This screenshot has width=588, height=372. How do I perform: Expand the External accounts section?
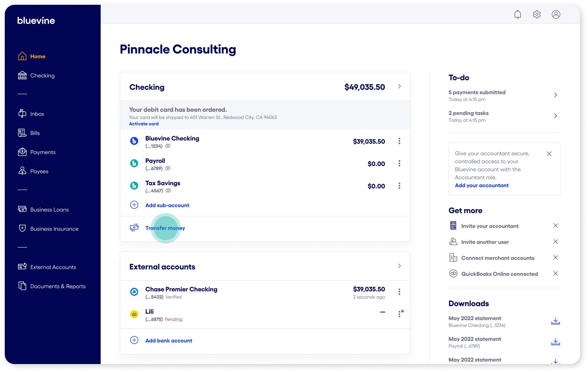pos(399,266)
